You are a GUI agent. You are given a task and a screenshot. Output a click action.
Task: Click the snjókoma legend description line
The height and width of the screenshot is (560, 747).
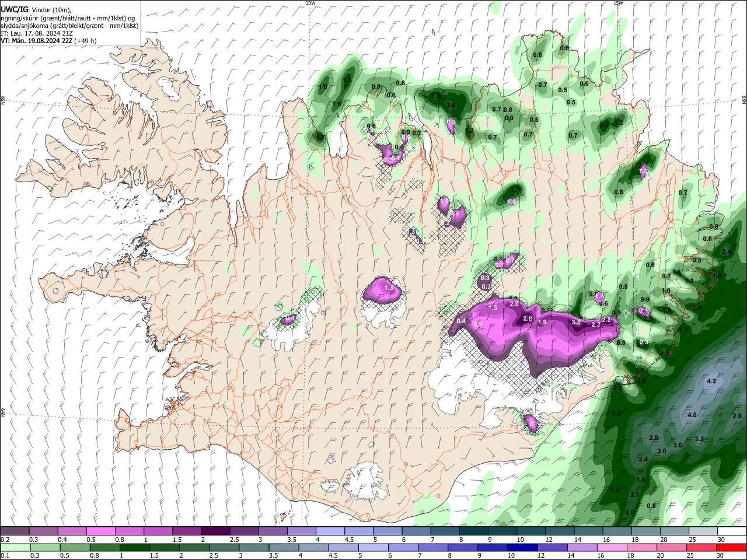tap(69, 26)
